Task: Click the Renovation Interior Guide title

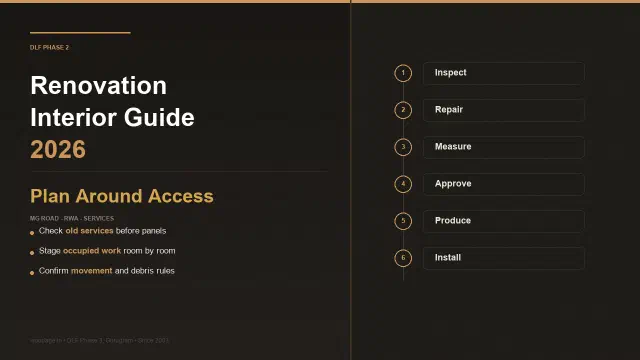Action: [x=112, y=102]
